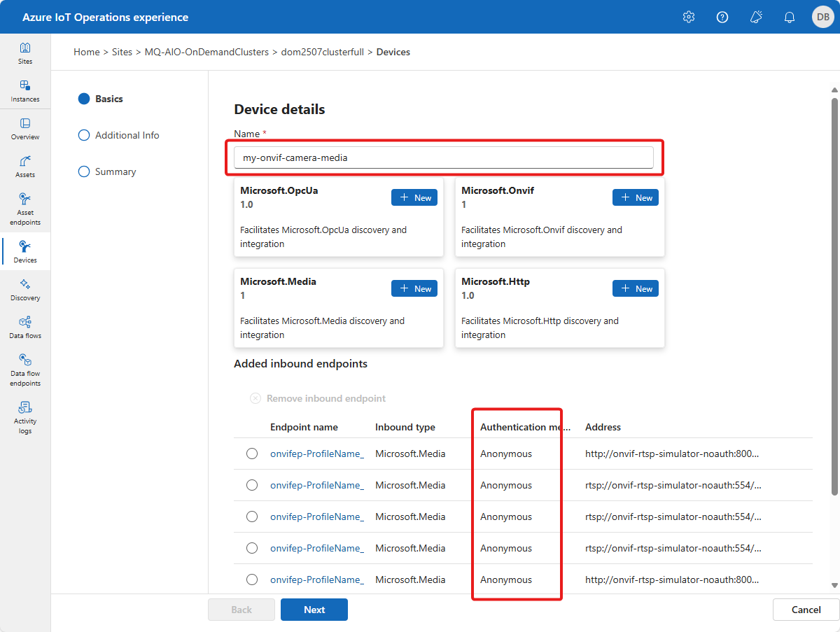This screenshot has width=840, height=632.
Task: Open the fourth onvifep-ProfileName_ endpoint link
Action: [317, 548]
